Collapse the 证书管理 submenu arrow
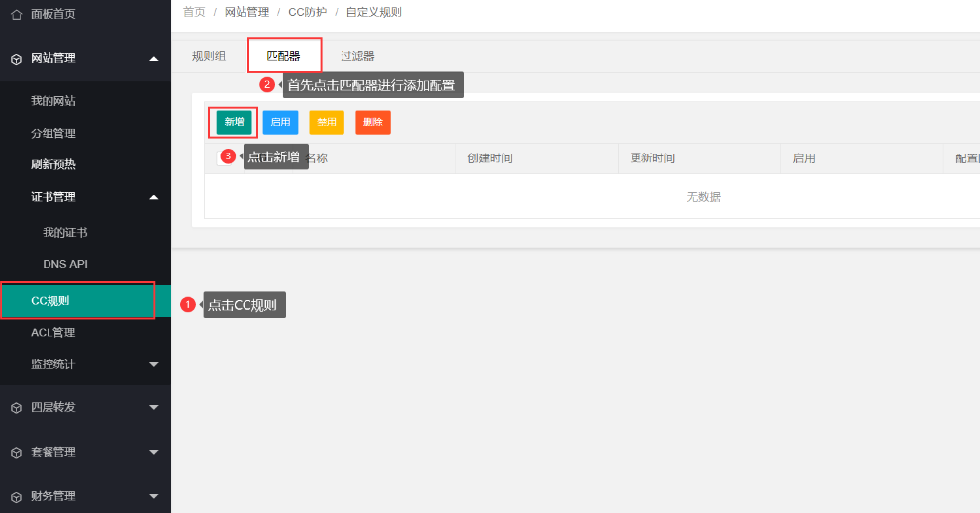 pos(153,198)
